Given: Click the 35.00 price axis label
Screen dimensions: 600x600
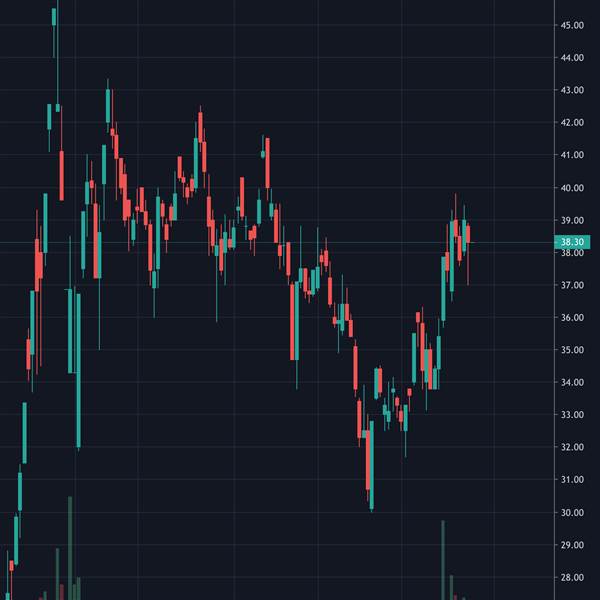Looking at the screenshot, I should pos(572,350).
